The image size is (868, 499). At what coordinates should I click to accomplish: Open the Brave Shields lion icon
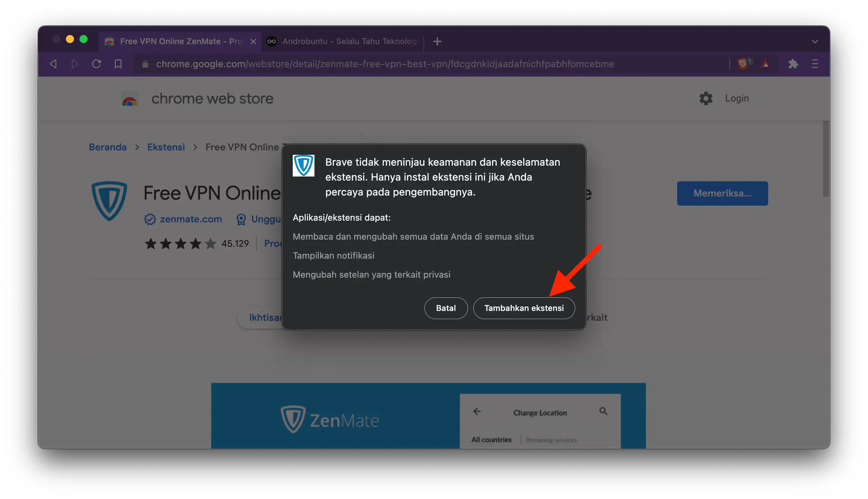[743, 64]
